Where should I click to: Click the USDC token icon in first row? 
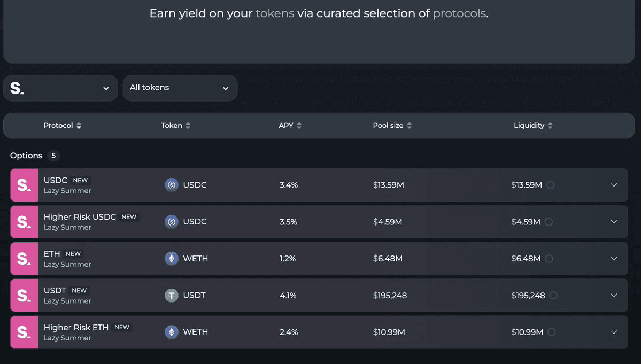(x=171, y=185)
